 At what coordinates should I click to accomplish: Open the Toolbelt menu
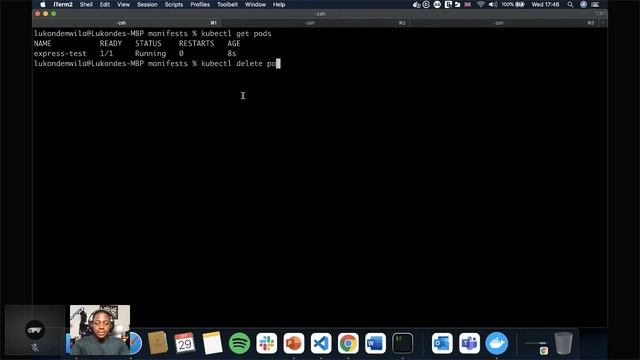tap(227, 4)
